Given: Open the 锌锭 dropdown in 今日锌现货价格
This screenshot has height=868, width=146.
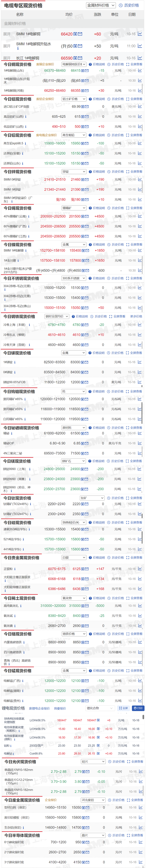Looking at the screenshot, I should coord(74,172).
